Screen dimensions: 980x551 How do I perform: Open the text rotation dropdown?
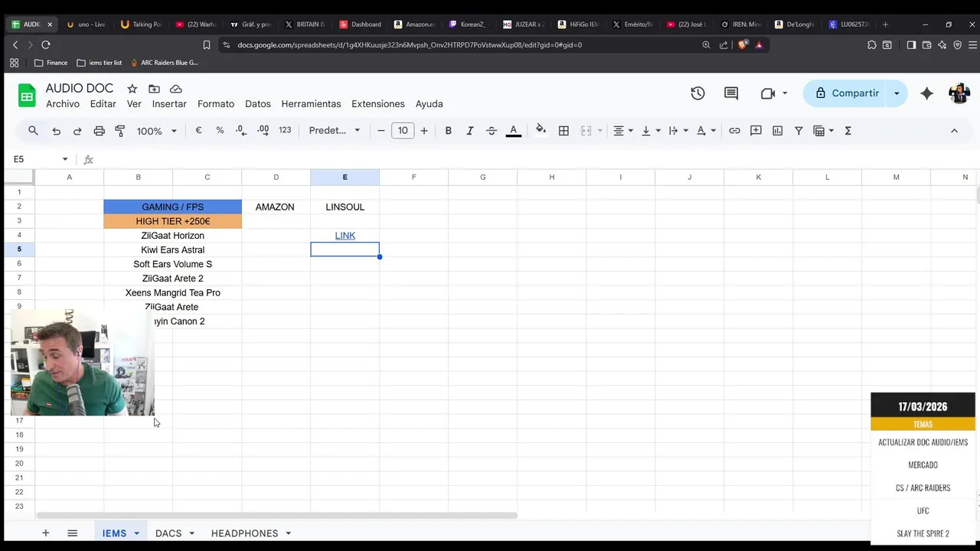pos(706,131)
